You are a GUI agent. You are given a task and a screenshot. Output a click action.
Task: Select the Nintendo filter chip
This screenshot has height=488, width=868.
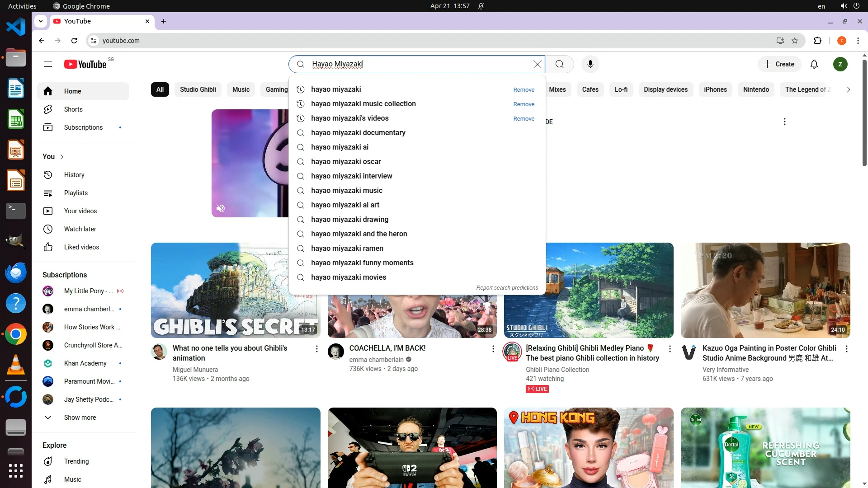coord(755,89)
